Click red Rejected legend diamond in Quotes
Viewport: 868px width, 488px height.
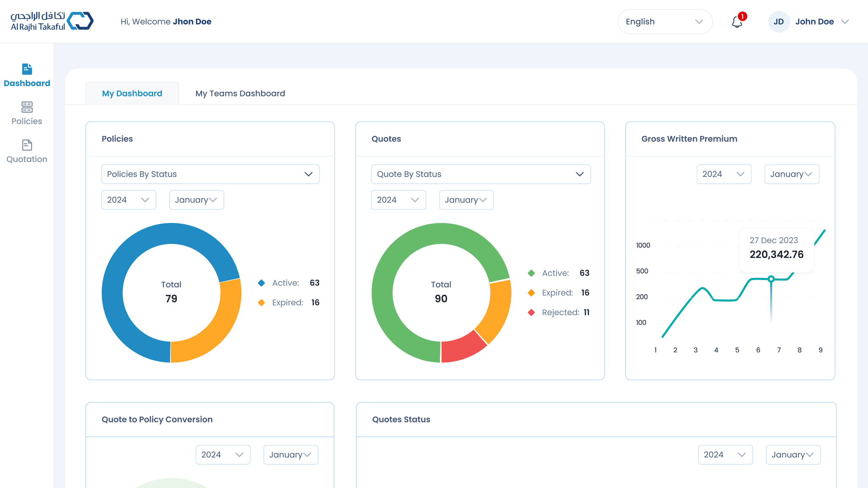tap(531, 313)
